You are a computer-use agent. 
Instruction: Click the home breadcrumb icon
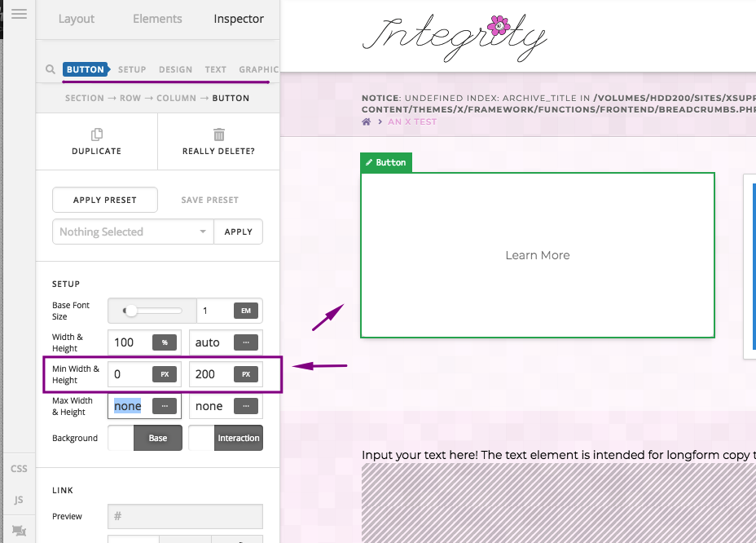tap(367, 121)
